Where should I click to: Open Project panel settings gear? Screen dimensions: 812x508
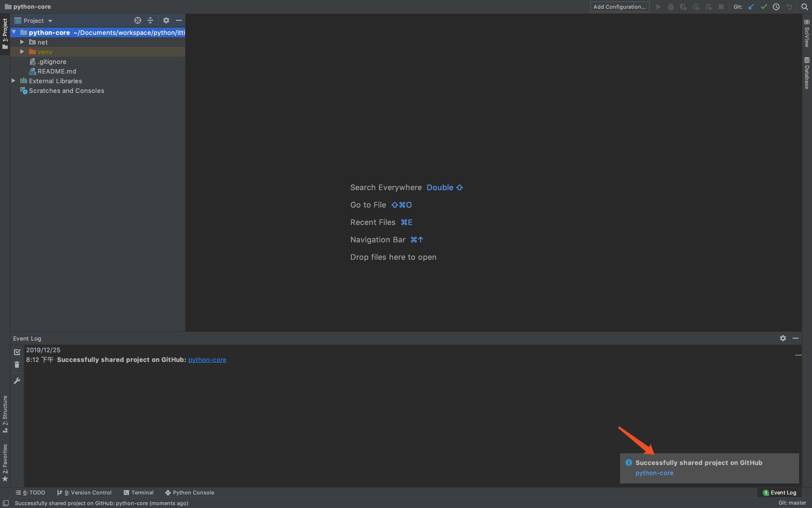(166, 21)
